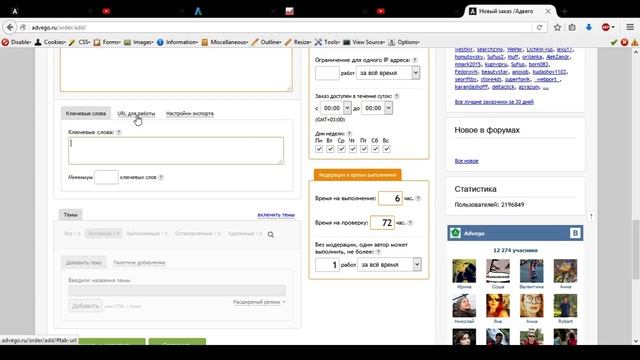Toggle the Вт weekday checkbox
The height and width of the screenshot is (360, 640).
coord(330,149)
